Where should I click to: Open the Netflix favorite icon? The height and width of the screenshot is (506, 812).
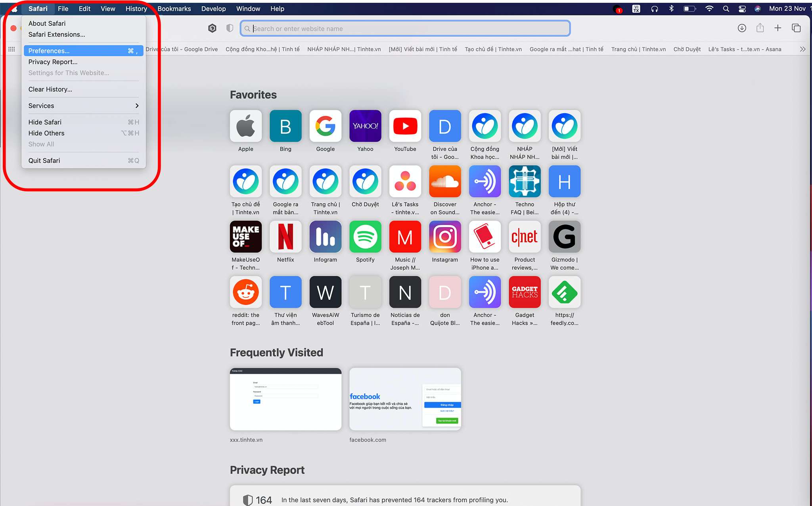[x=285, y=237]
